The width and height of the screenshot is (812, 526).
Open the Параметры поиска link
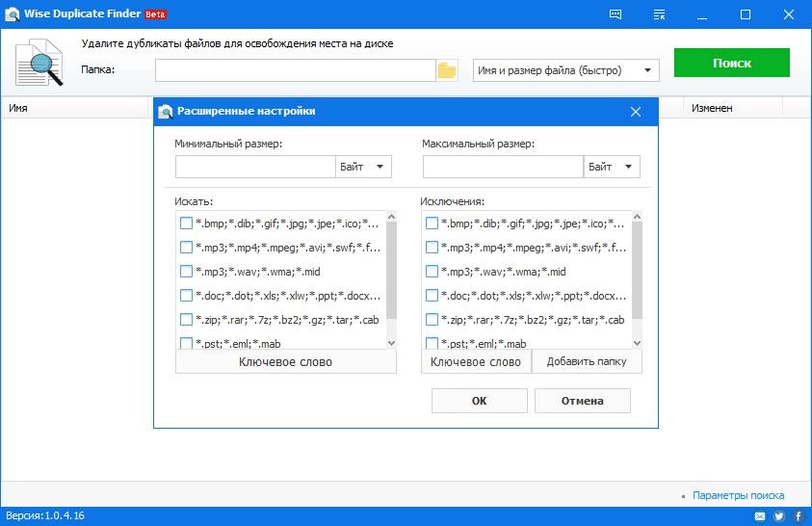[x=739, y=495]
